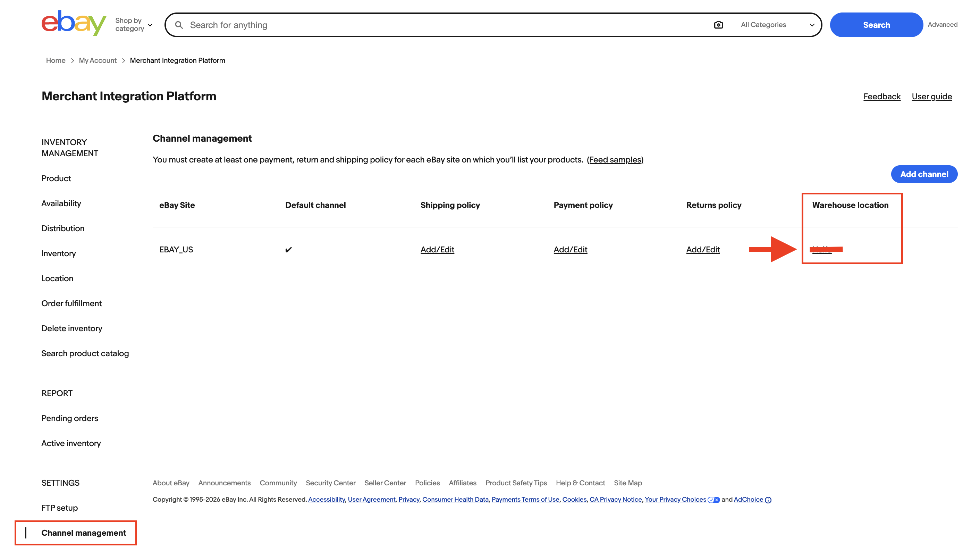The height and width of the screenshot is (552, 980).
Task: Open Advanced search link
Action: pos(942,25)
